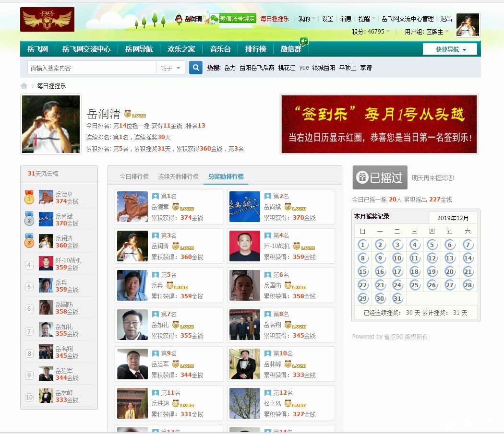Click 岳如礼 name in 第7名 card
504x434 pixels.
(160, 325)
